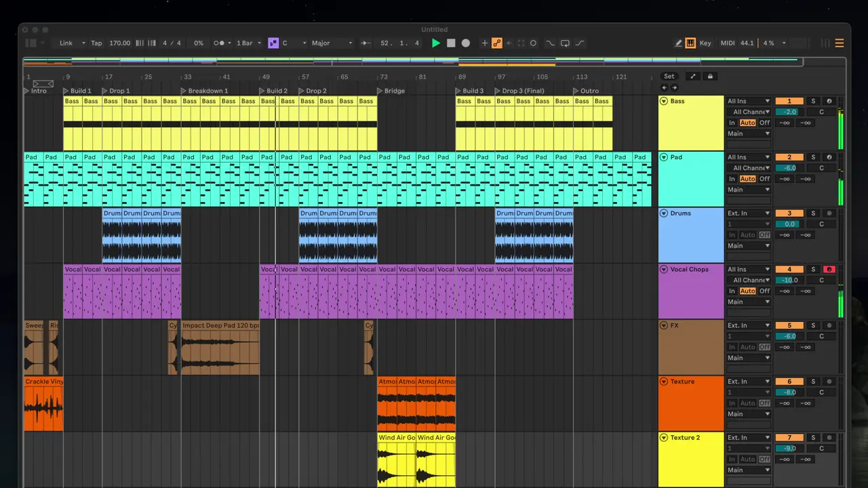
Task: Toggle the Automation Arm button
Action: tap(497, 43)
